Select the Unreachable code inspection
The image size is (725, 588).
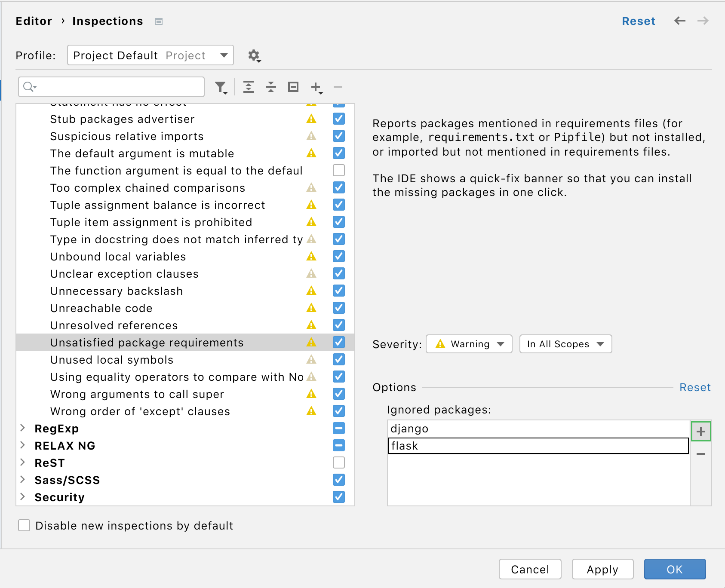[101, 308]
